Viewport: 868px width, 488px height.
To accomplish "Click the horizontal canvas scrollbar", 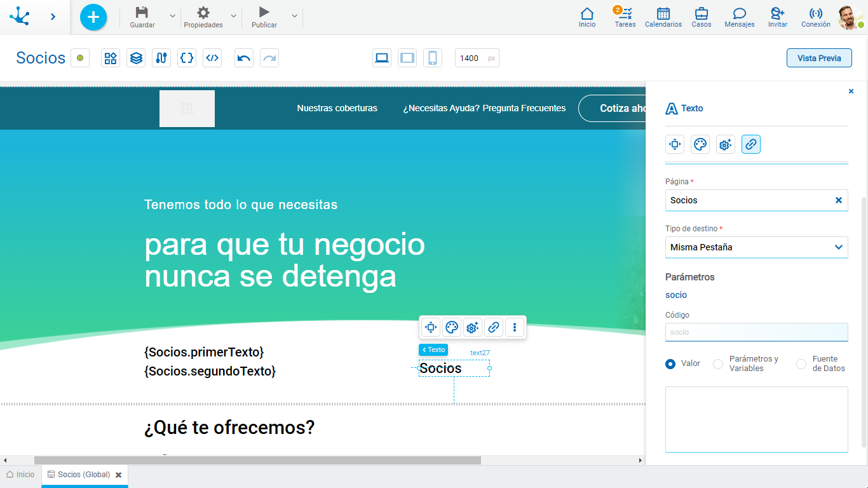I will pyautogui.click(x=257, y=460).
